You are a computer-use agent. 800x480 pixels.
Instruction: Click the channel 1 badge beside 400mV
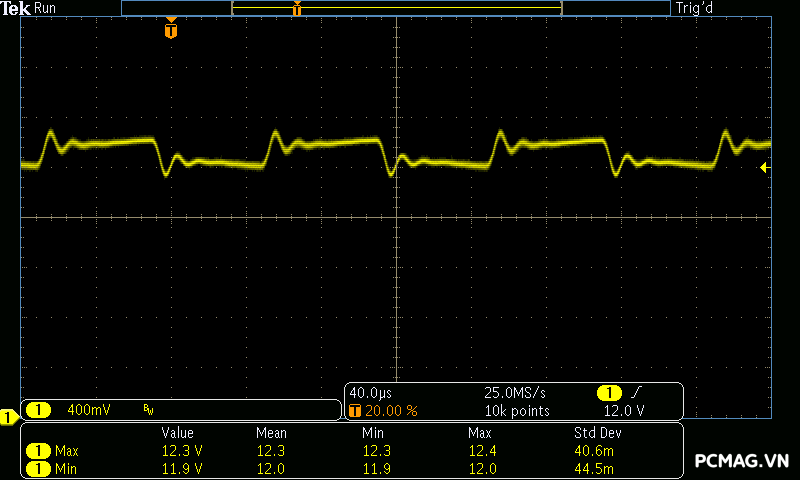[x=38, y=410]
